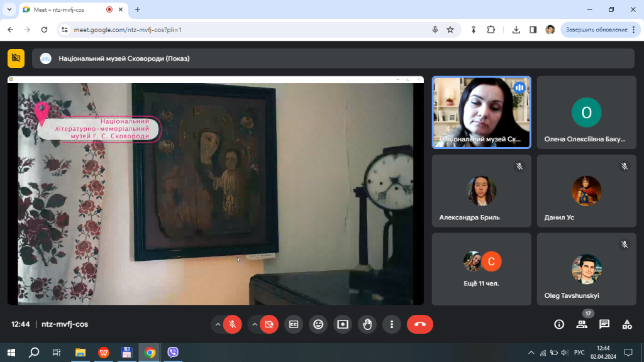Open the activities panel
Screen dimensions: 644x362
coord(627,324)
